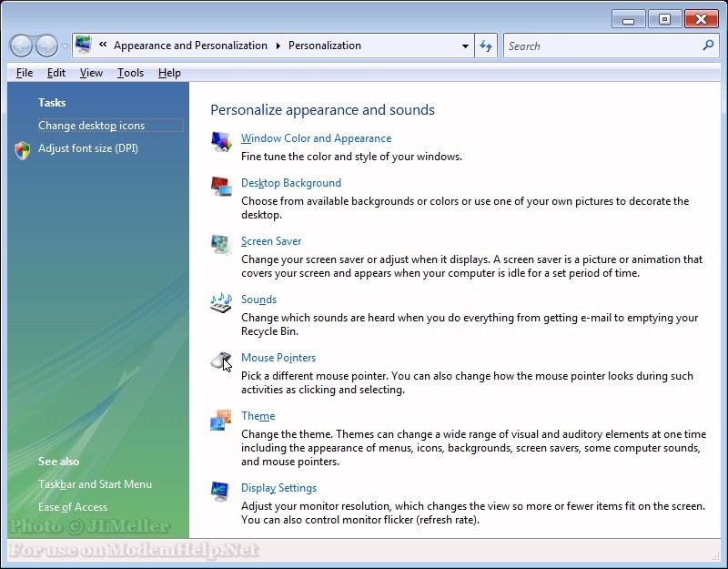Maximize the Personalization window
The width and height of the screenshot is (728, 569).
[664, 19]
